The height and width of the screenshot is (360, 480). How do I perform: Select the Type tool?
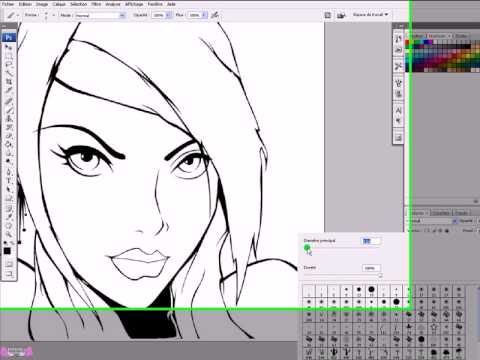tap(9, 181)
